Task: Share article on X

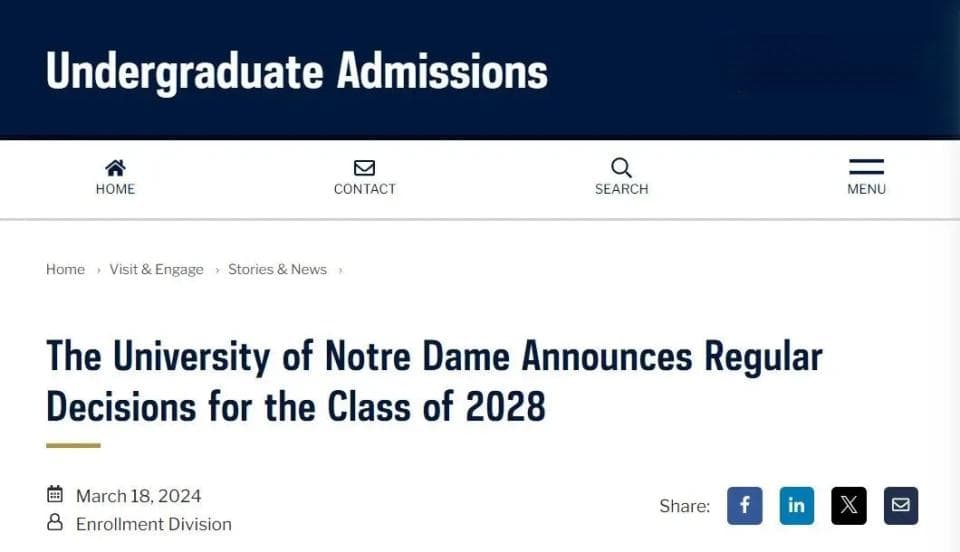Action: click(x=849, y=505)
